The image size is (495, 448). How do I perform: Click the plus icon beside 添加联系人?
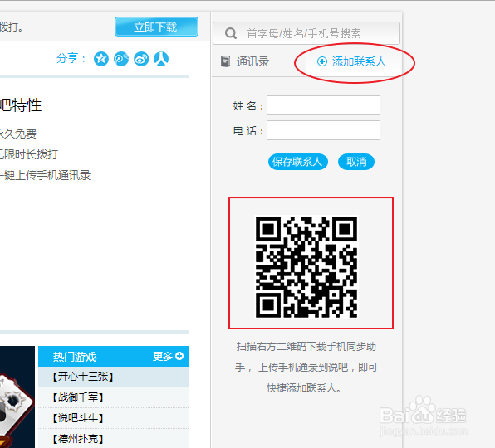click(x=321, y=61)
